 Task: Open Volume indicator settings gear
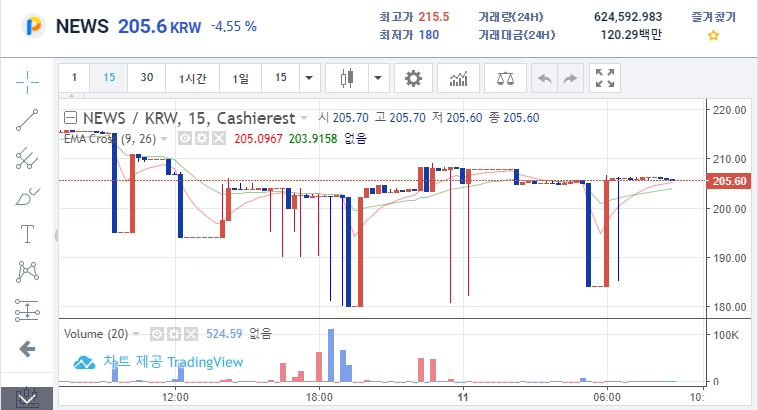pos(174,334)
